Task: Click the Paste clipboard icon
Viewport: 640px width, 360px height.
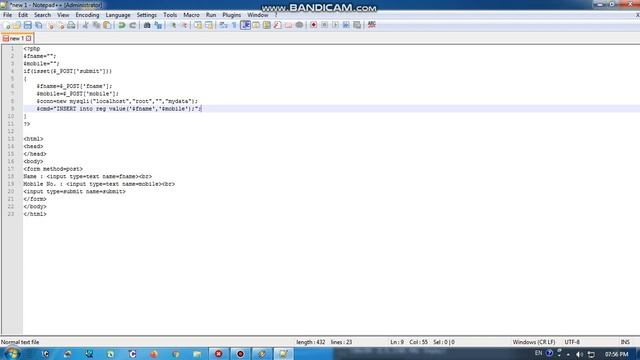Action: click(x=107, y=25)
